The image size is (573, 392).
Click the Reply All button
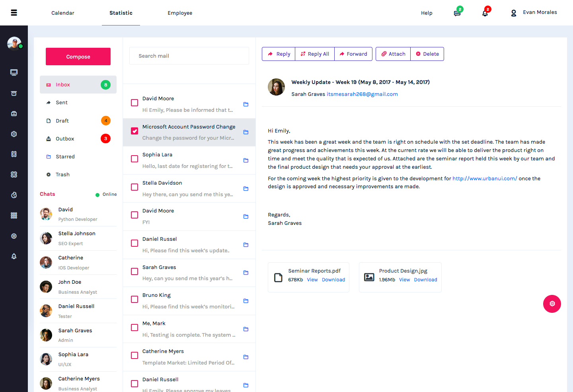pos(315,54)
